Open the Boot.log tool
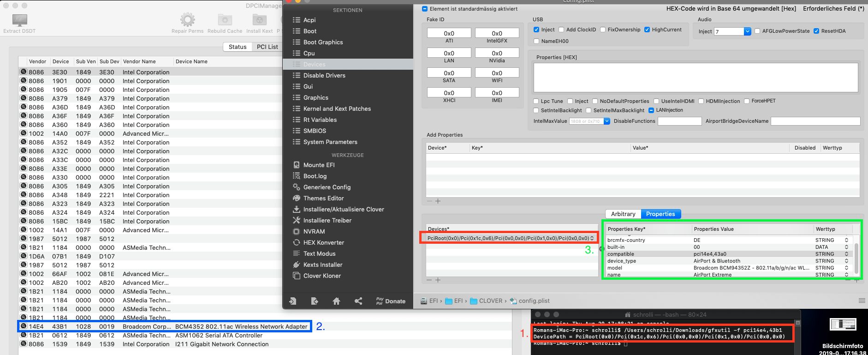The height and width of the screenshot is (355, 868). tap(315, 176)
